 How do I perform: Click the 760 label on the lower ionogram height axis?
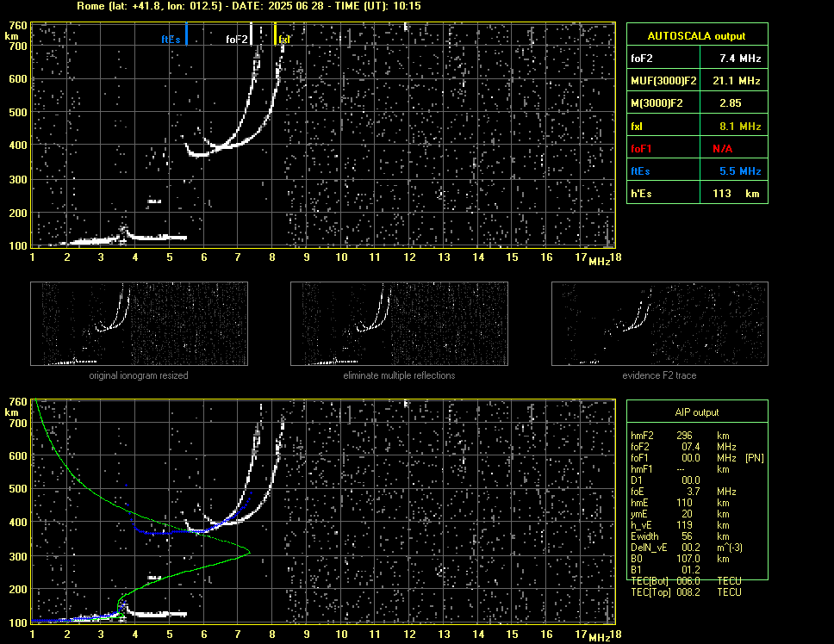18,402
